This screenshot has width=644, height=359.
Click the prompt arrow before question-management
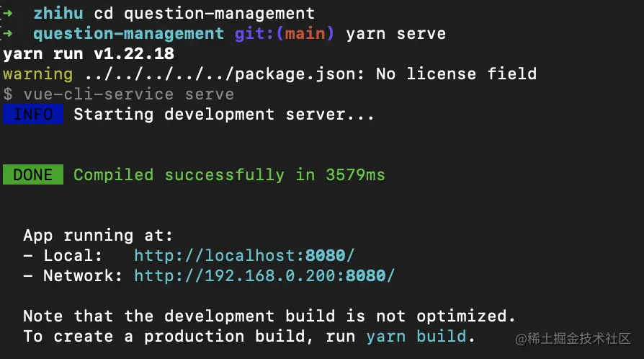7,34
